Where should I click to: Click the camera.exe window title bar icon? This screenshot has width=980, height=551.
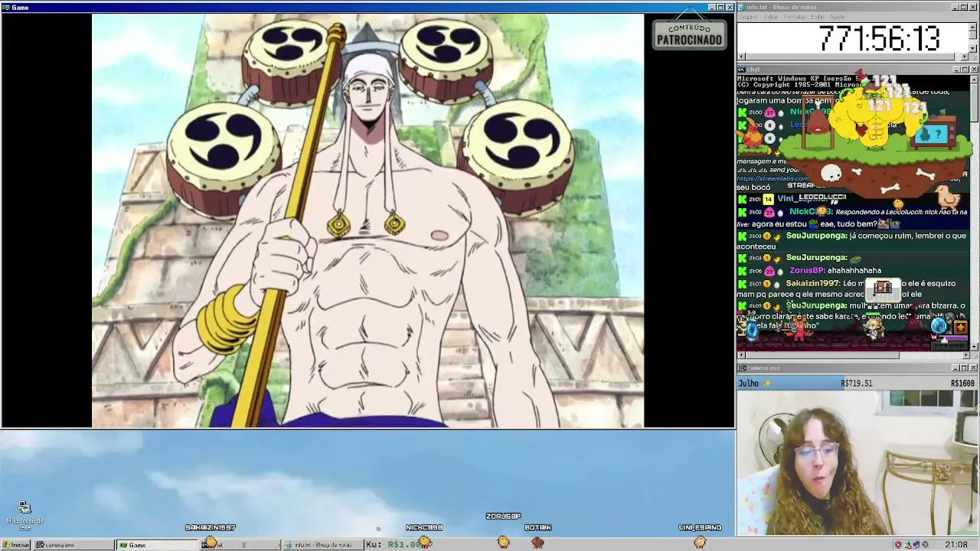click(x=743, y=368)
